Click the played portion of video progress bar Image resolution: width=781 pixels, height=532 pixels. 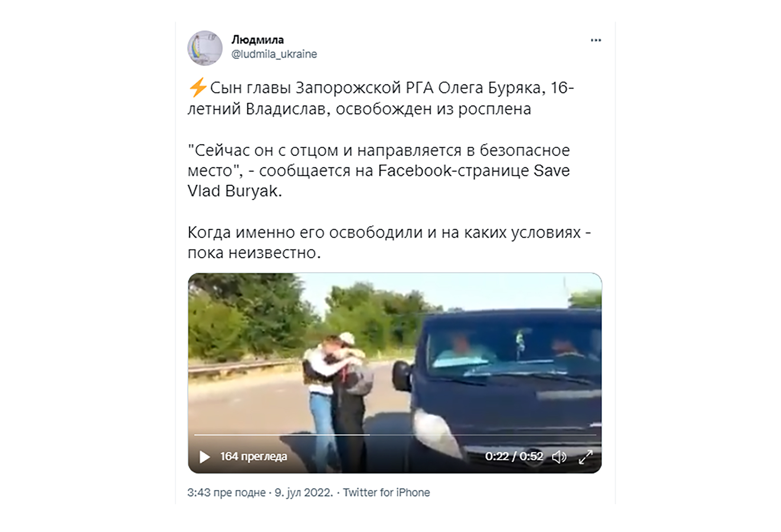coord(282,435)
